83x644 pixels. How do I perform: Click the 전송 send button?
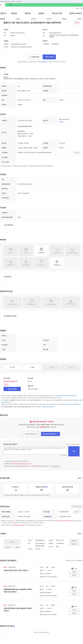point(74,451)
